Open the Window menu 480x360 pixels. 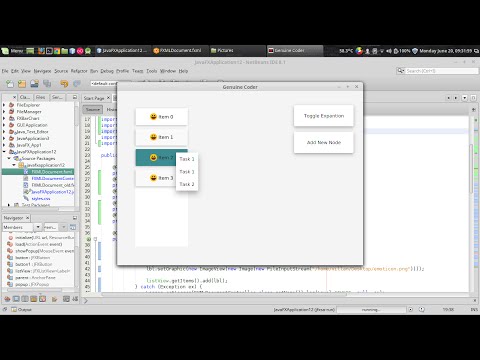(x=168, y=71)
